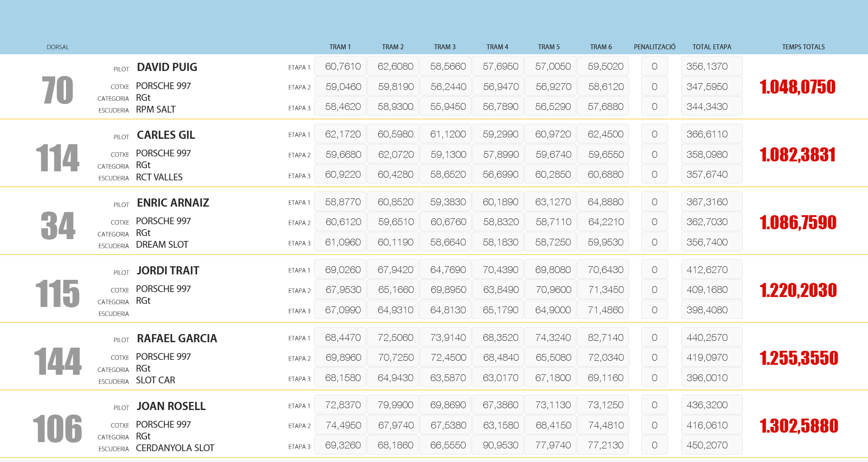Select Joan Rosell's Etapa 3 Tram 4 time 90,9530
868x462 pixels.
pos(500,445)
